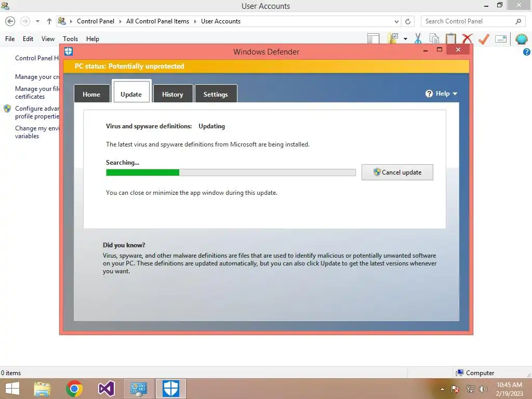The height and width of the screenshot is (399, 532).
Task: Switch to Control Panel taskbar item
Action: tap(138, 389)
